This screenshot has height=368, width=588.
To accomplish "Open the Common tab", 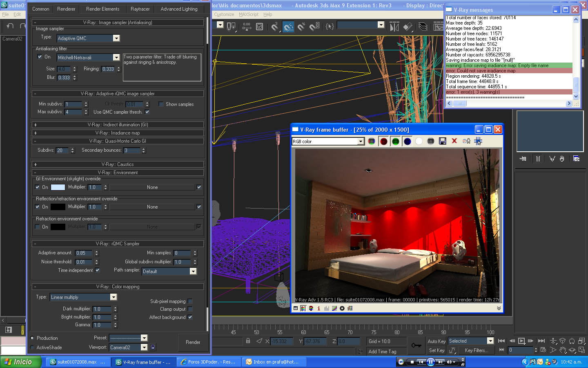I will 41,9.
